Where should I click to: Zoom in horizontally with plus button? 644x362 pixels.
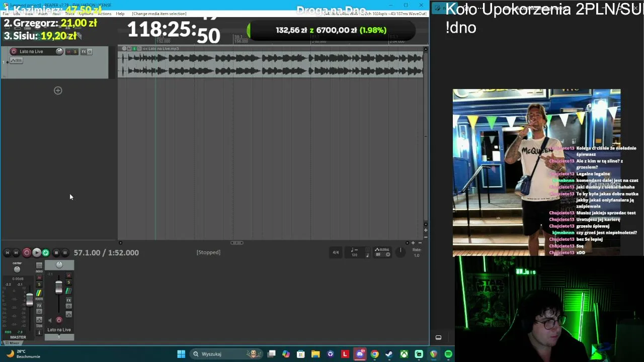pos(413,243)
